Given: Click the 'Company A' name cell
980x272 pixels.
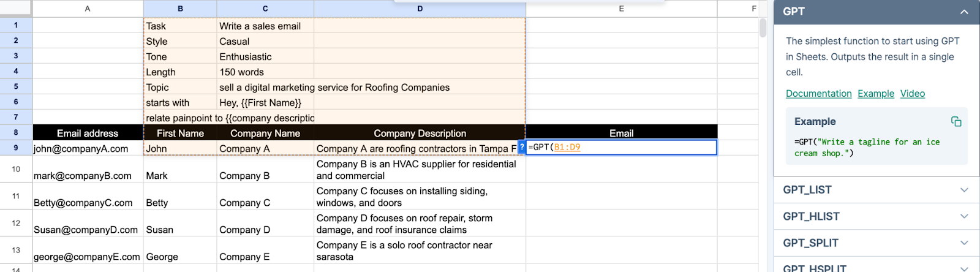Looking at the screenshot, I should pos(265,148).
